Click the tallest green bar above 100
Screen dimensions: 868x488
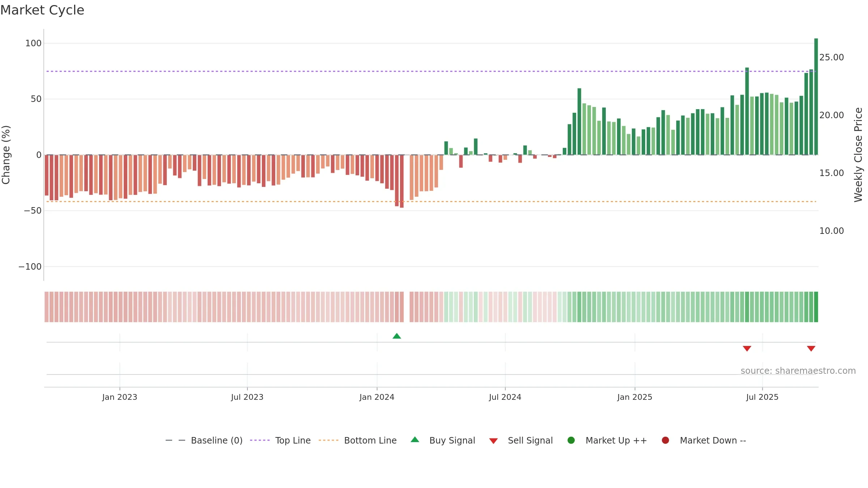pos(816,97)
